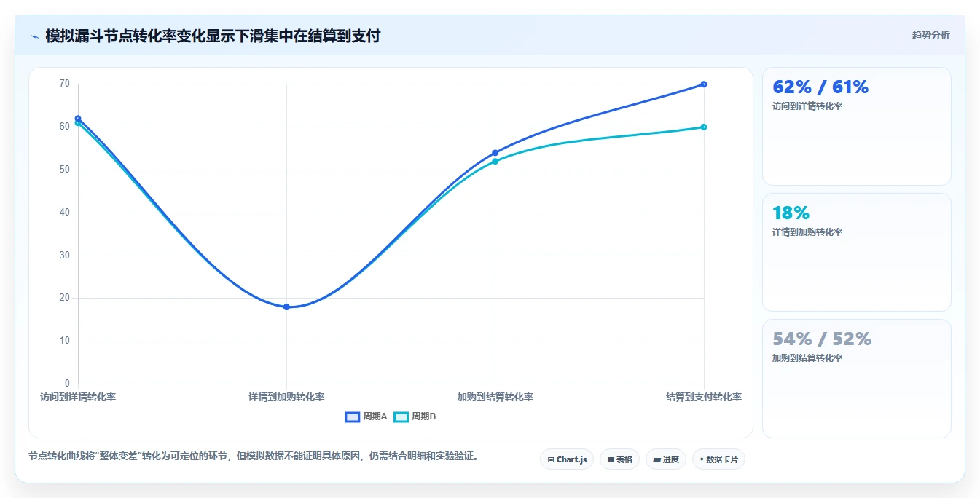Viewport: 980px width, 498px height.
Task: Click the 周期A data point at 70
Action: (704, 84)
